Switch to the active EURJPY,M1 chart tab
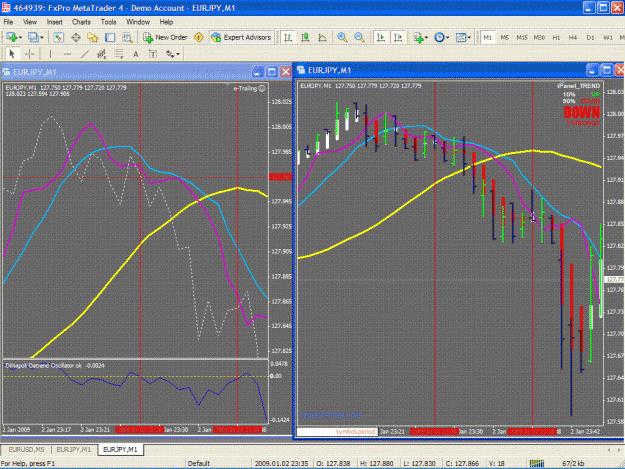The height and width of the screenshot is (469, 625). click(120, 449)
